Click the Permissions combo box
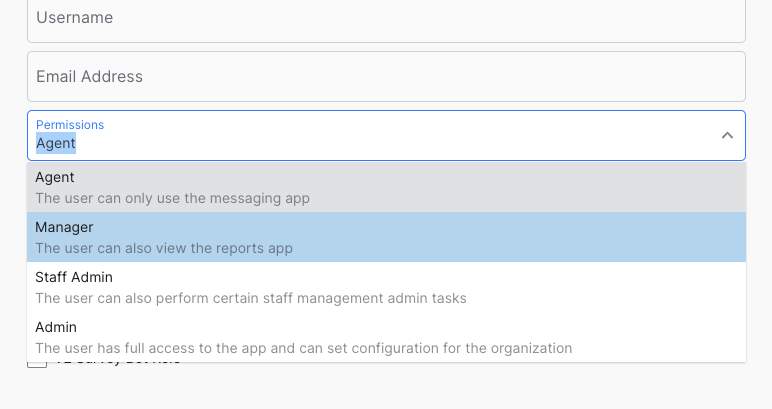 [370, 135]
